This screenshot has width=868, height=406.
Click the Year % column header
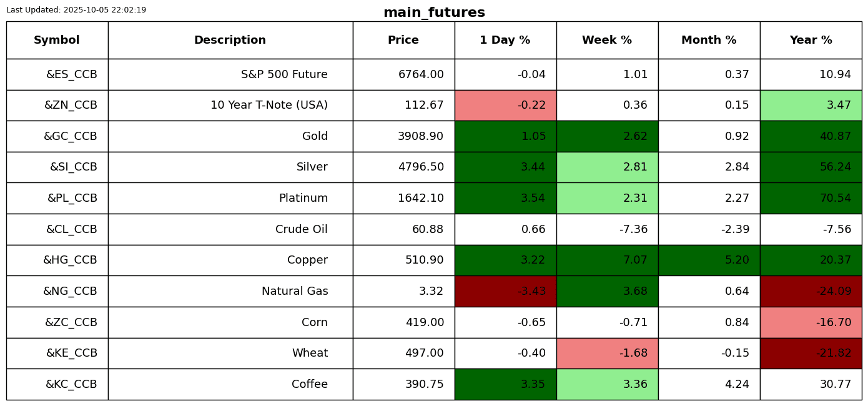click(811, 40)
